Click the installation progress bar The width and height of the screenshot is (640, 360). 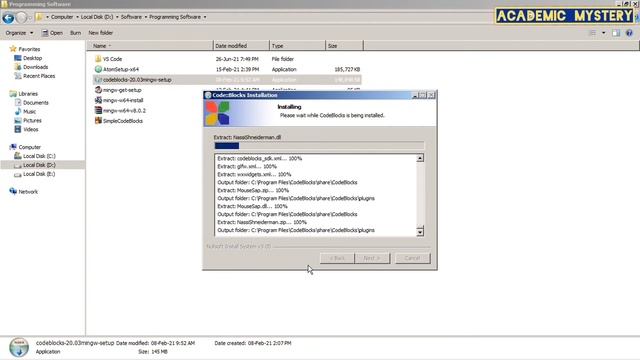point(319,146)
